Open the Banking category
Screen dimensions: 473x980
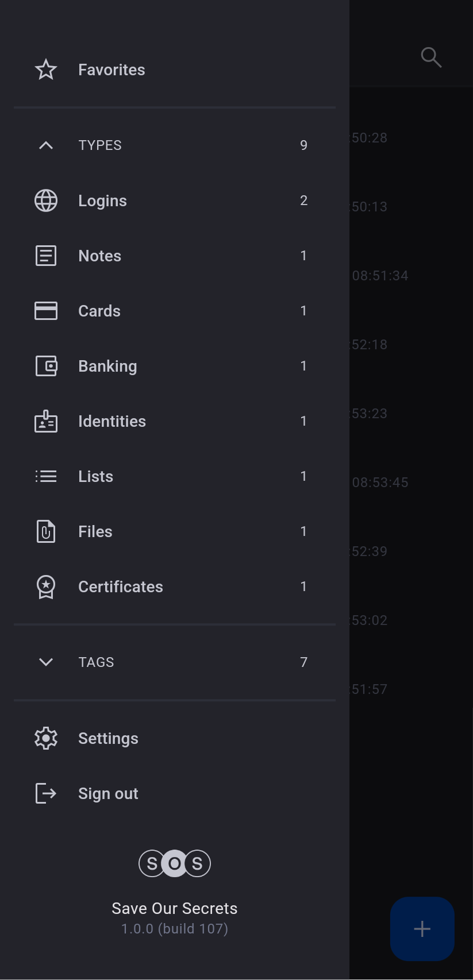click(107, 366)
